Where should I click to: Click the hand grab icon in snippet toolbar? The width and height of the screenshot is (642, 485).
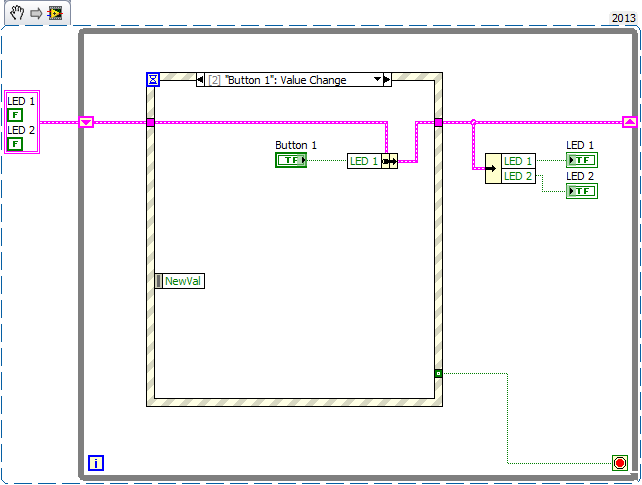(17, 13)
